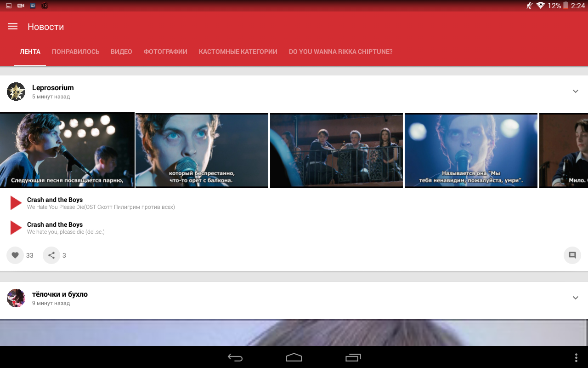Open photo captioned который беспрестанно орет с балкона
The height and width of the screenshot is (368, 588).
pyautogui.click(x=202, y=150)
